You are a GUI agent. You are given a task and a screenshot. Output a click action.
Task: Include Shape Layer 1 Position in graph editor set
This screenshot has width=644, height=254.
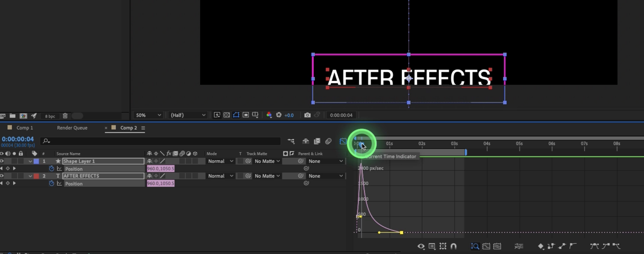pyautogui.click(x=60, y=169)
